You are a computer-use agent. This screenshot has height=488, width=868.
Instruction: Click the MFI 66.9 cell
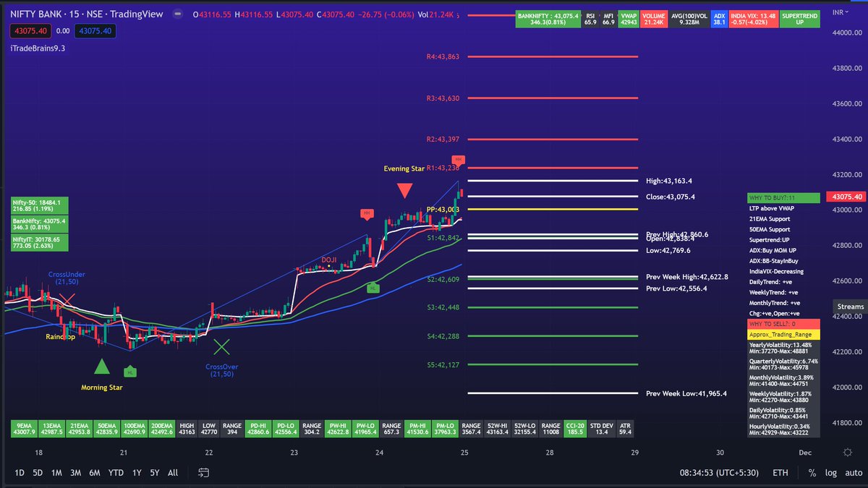[608, 20]
